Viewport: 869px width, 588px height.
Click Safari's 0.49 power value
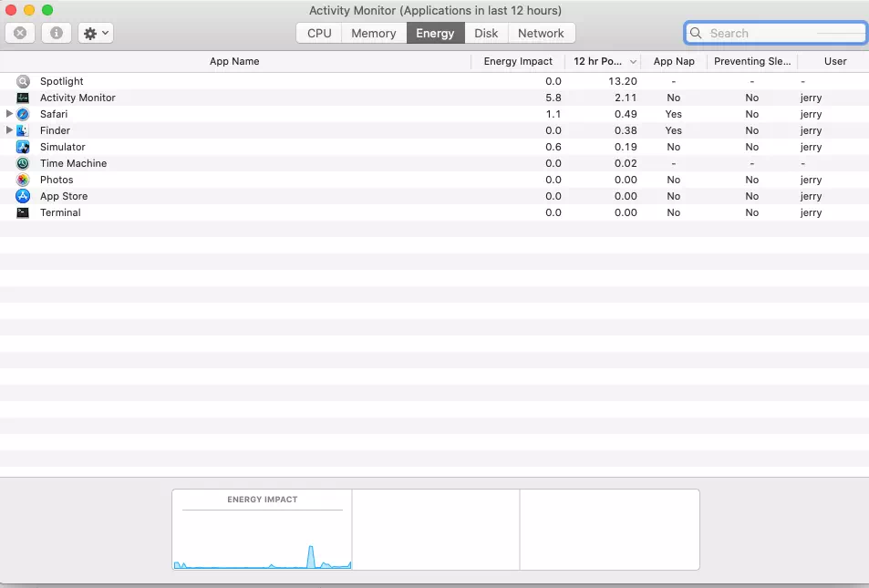626,114
